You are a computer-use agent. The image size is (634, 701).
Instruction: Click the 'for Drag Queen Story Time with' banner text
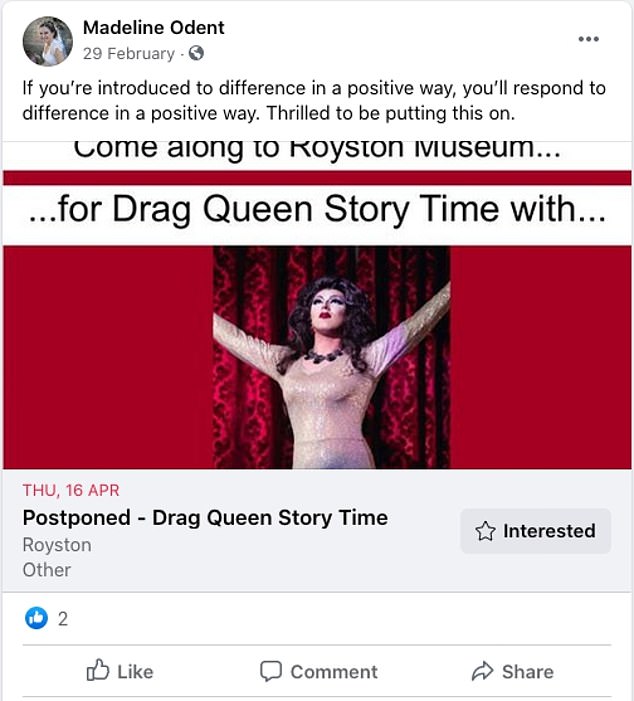pyautogui.click(x=316, y=211)
